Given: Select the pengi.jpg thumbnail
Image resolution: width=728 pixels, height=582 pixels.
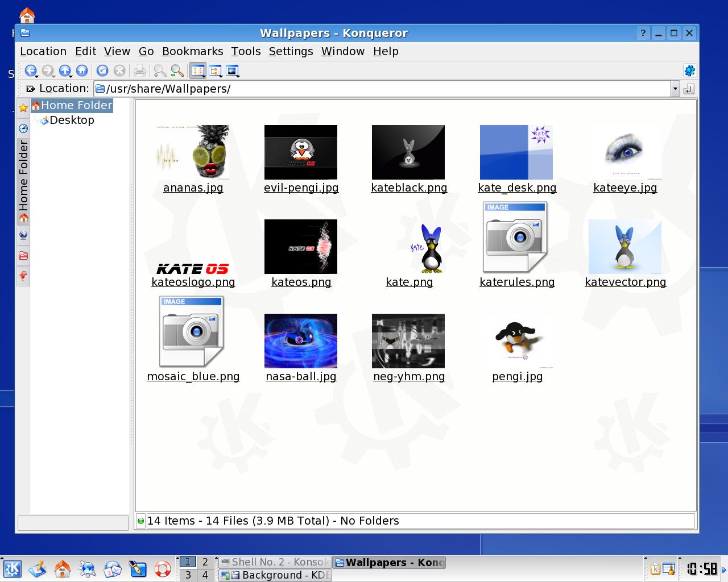Looking at the screenshot, I should 516,341.
